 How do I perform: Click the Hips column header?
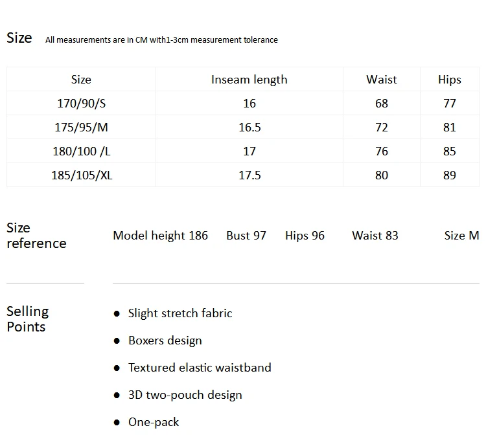coord(450,80)
